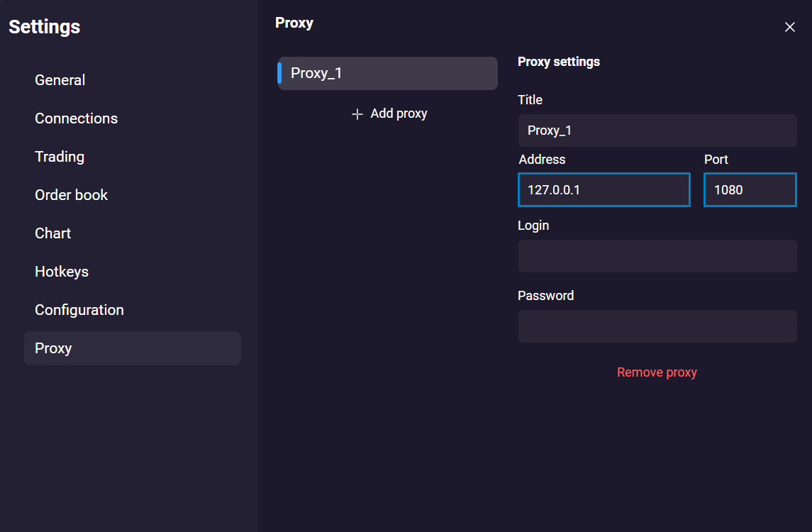The image size is (812, 532).
Task: Focus the empty Password field
Action: tap(657, 326)
